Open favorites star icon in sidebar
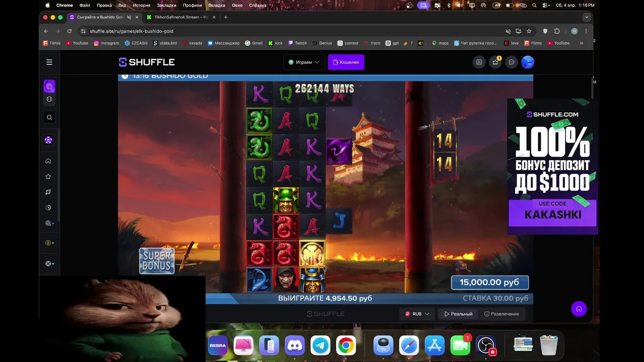Screen dimensions: 644x362 tap(48, 176)
